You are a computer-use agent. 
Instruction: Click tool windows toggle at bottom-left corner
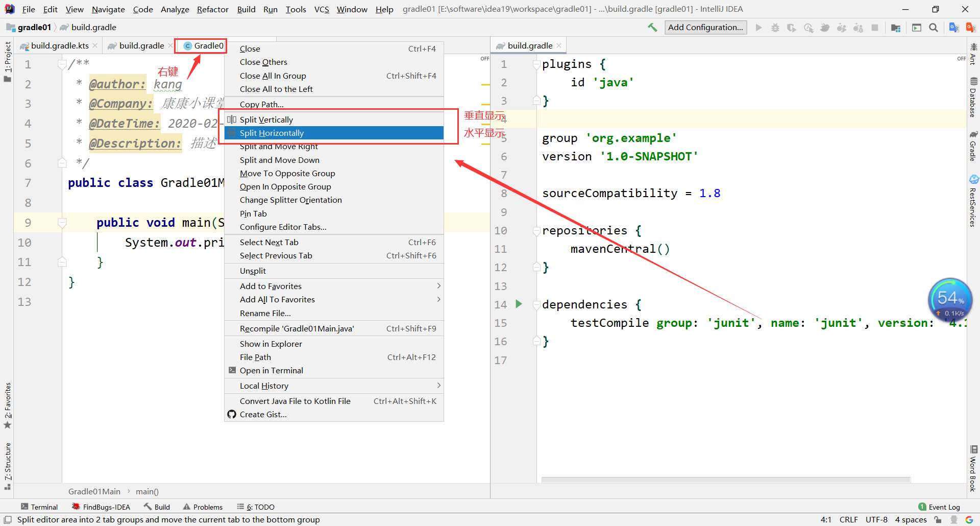[8, 519]
